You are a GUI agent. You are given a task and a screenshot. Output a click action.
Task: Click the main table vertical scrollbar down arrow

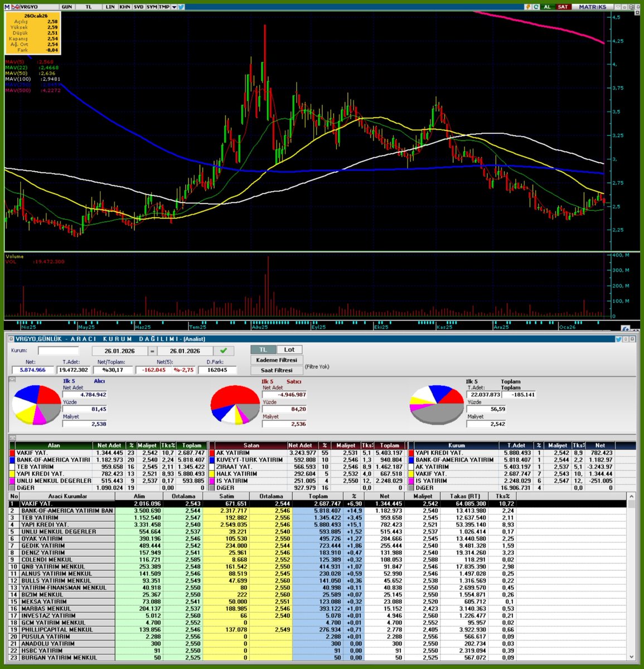click(631, 657)
